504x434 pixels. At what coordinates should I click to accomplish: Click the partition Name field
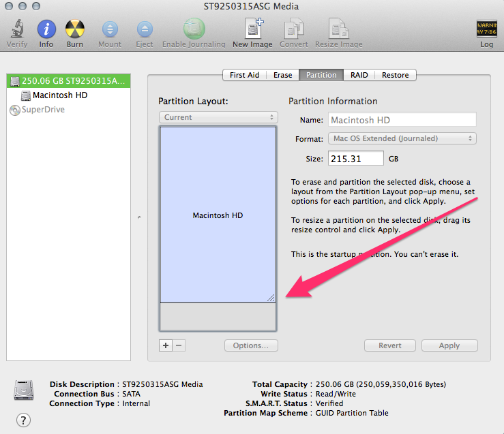tap(402, 120)
